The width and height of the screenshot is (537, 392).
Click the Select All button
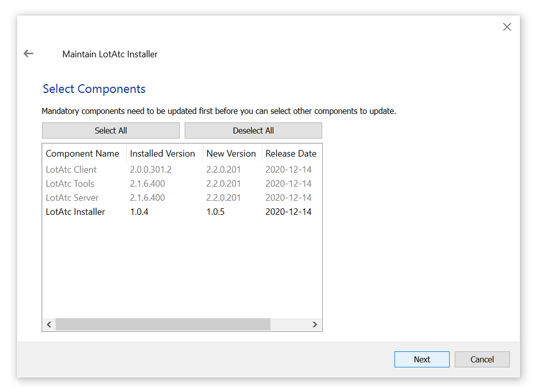click(x=111, y=130)
